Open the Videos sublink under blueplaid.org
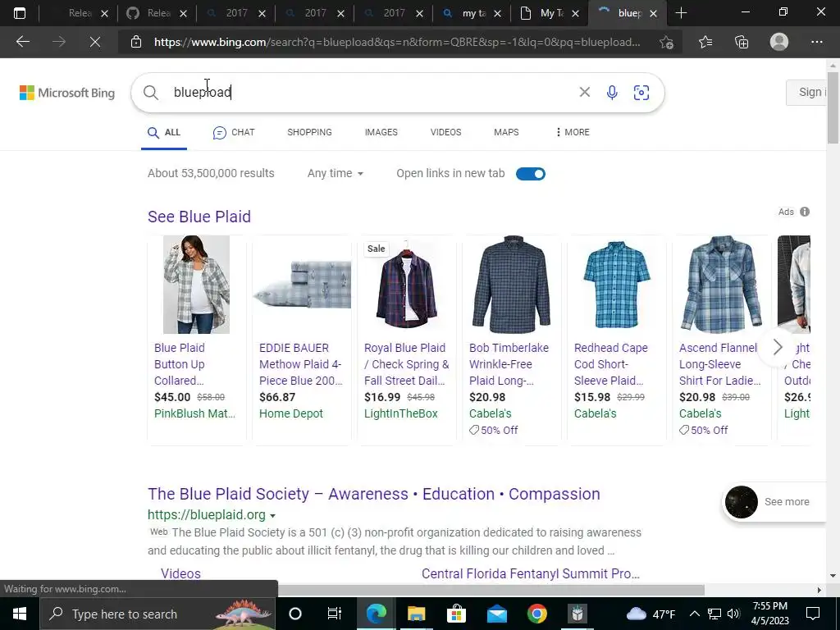Image resolution: width=840 pixels, height=630 pixels. point(181,573)
